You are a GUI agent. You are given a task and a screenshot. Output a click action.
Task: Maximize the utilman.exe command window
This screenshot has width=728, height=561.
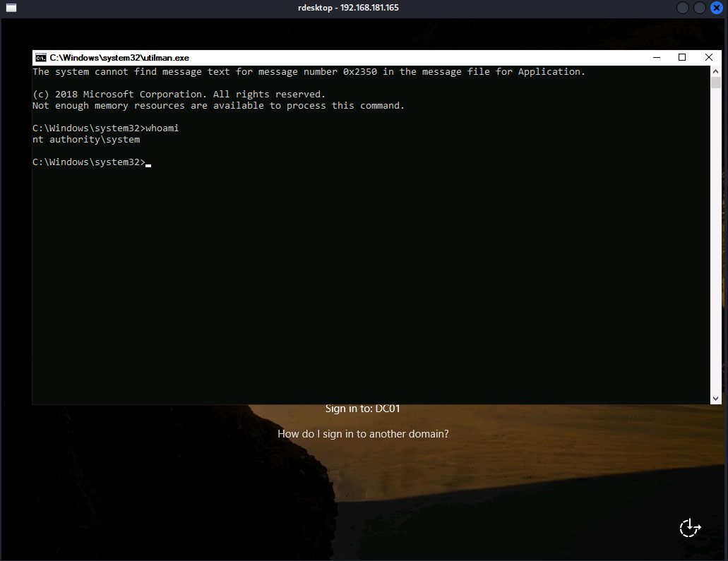(682, 57)
